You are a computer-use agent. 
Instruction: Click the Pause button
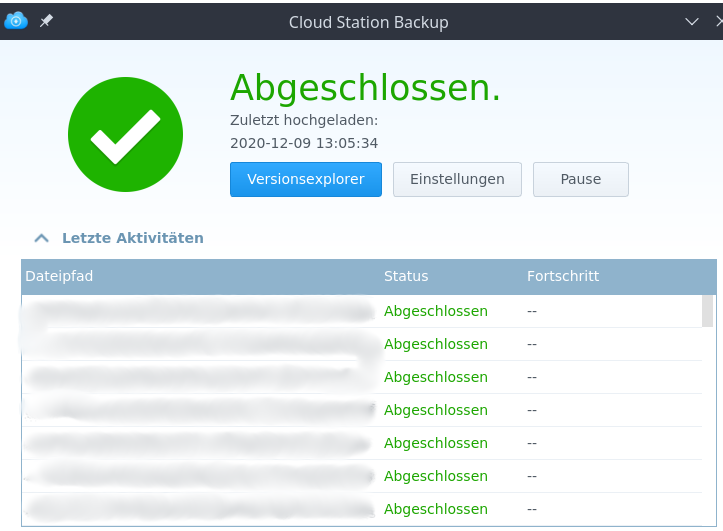(x=581, y=179)
